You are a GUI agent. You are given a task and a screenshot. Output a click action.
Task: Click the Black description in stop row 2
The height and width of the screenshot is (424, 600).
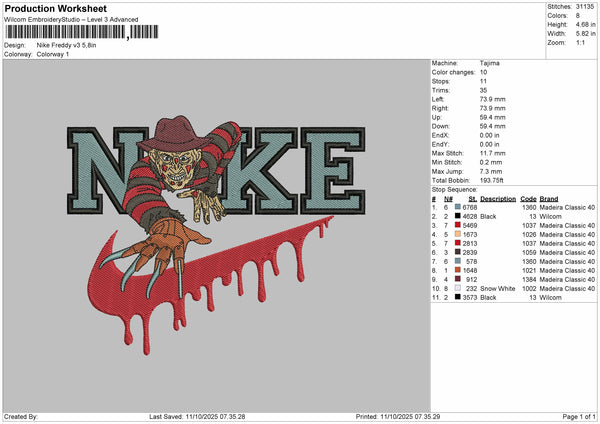(488, 216)
